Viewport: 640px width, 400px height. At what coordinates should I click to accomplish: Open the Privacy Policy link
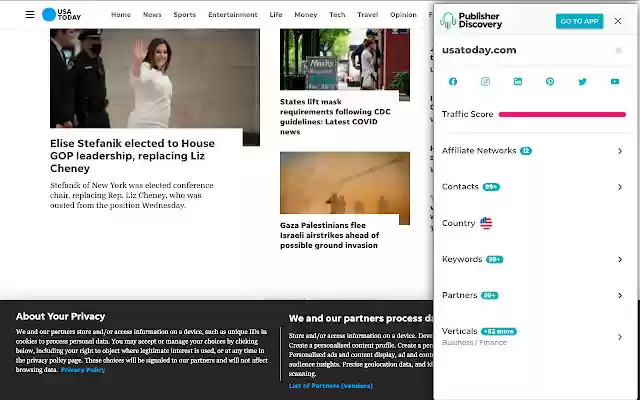[x=83, y=370]
